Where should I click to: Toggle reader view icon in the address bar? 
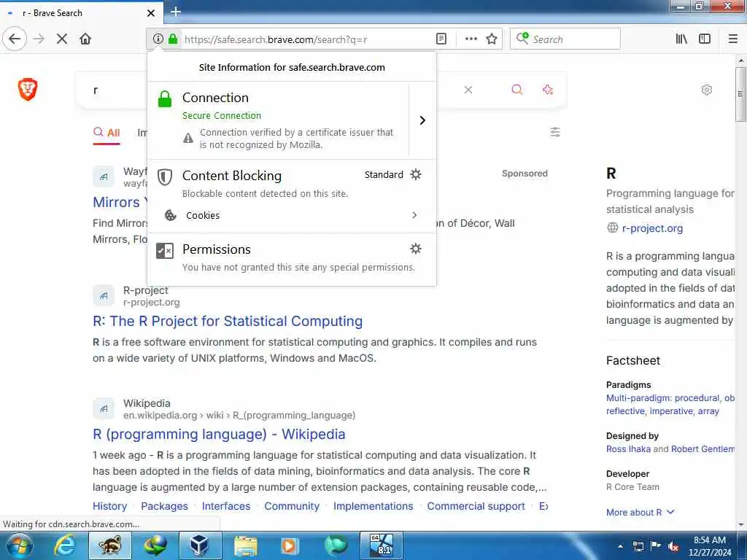(441, 39)
